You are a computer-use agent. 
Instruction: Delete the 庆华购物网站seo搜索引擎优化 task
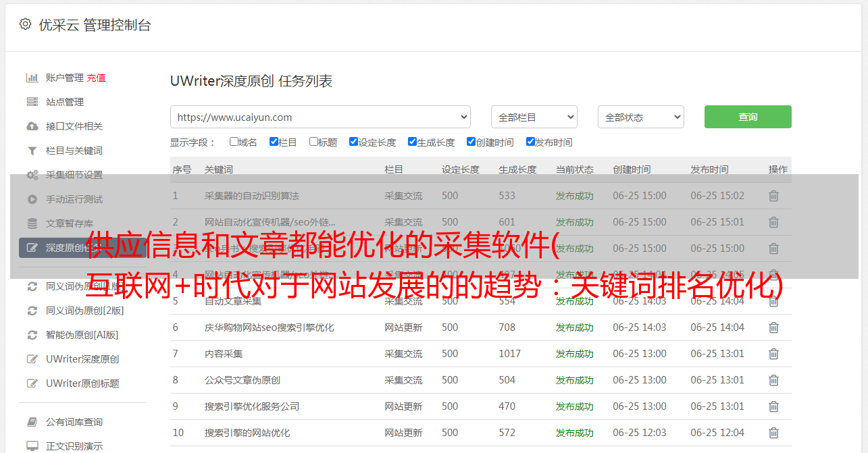pos(773,327)
